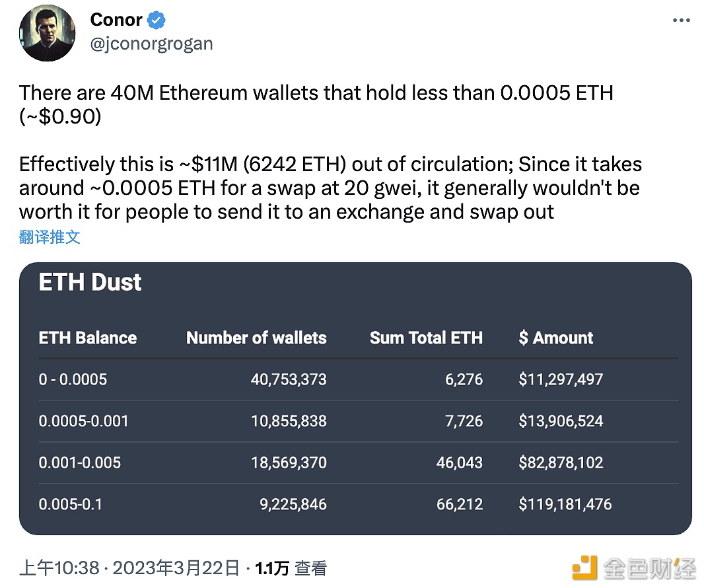The image size is (704, 588).
Task: Select the $ Amount column header
Action: (556, 338)
